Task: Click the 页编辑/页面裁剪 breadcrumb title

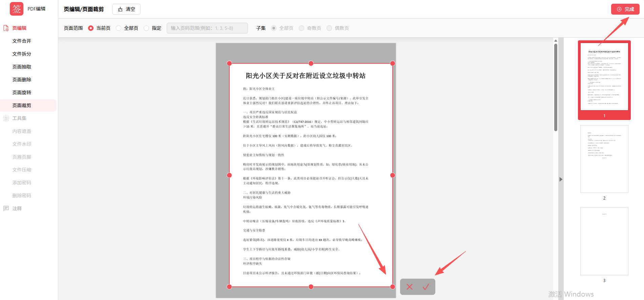Action: click(84, 9)
